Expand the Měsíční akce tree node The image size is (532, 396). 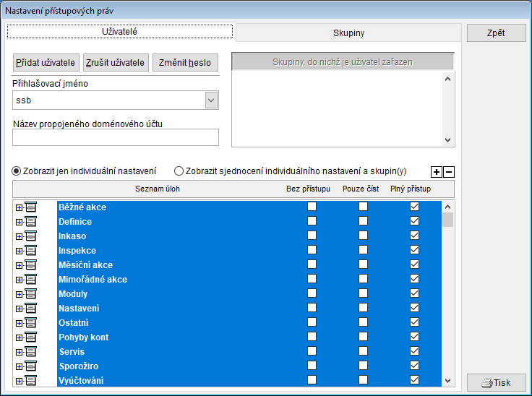pyautogui.click(x=19, y=265)
